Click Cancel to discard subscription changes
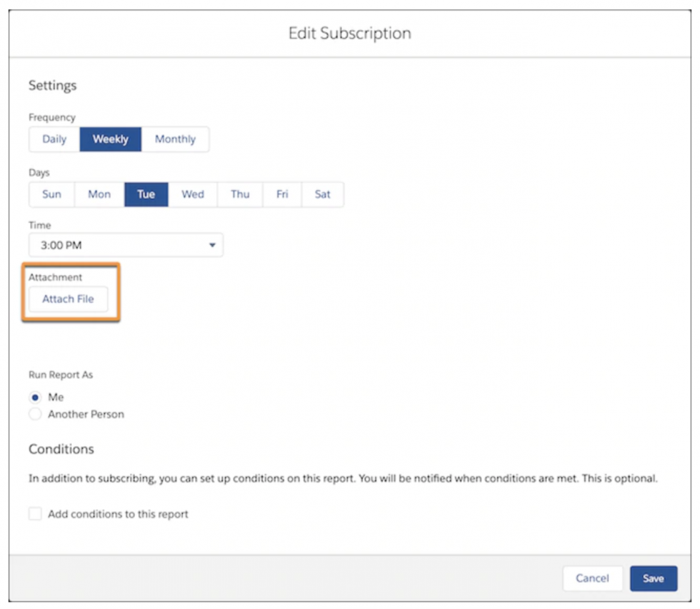This screenshot has height=609, width=700. tap(592, 578)
